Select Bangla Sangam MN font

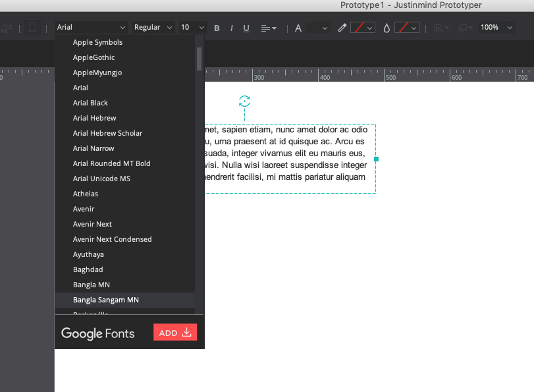[105, 300]
